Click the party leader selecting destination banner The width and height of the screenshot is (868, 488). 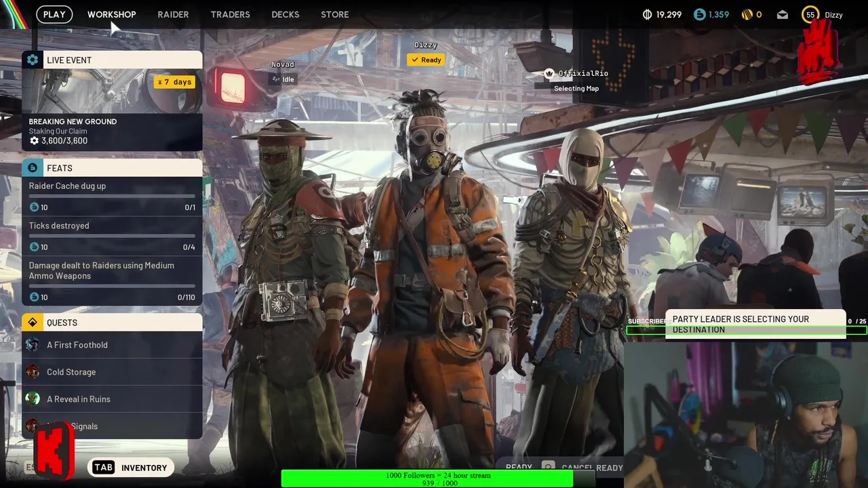[755, 324]
